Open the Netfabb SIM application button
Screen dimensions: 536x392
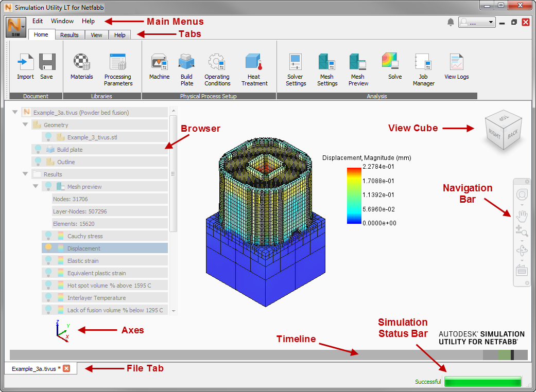(x=16, y=27)
